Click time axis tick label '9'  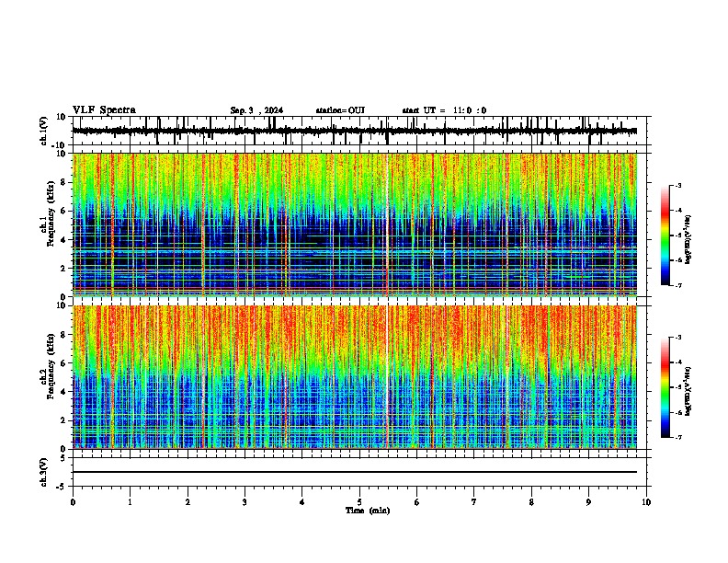[x=588, y=502]
